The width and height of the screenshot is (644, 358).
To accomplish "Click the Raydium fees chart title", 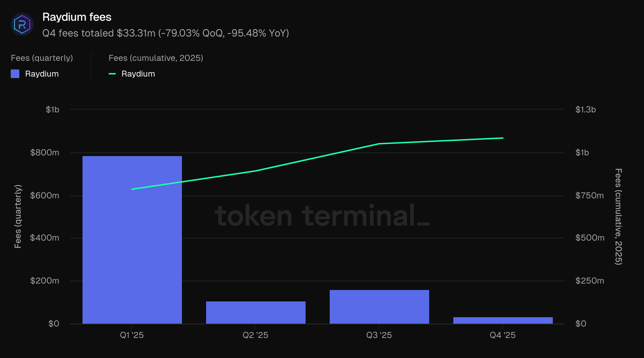I will (77, 17).
